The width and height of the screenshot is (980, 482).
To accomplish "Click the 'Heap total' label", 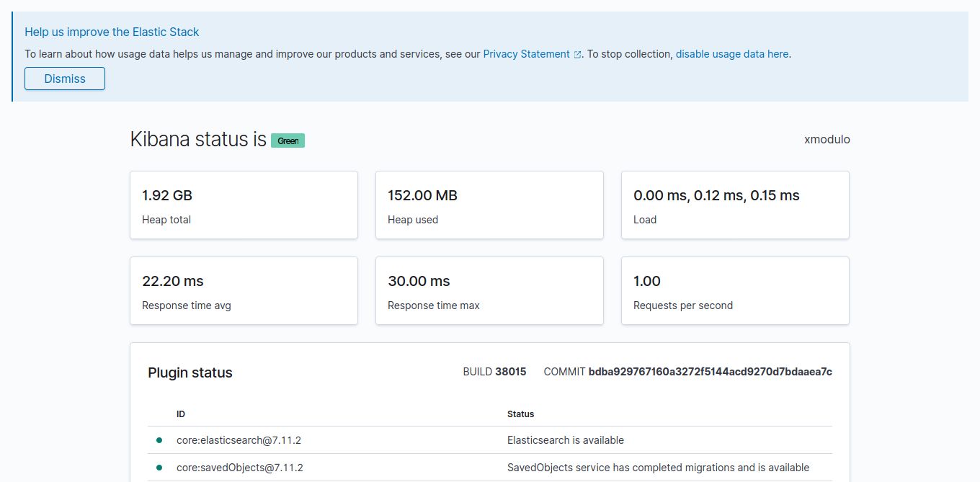I will [166, 220].
